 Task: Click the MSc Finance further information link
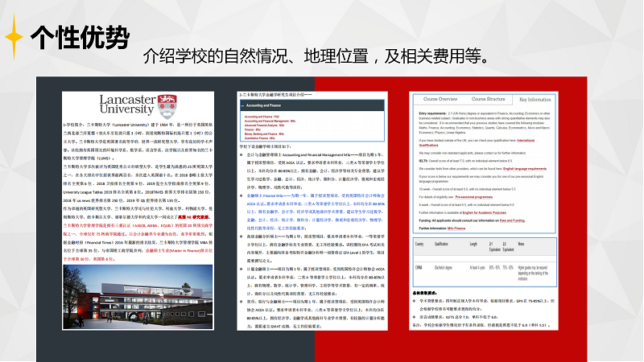[456, 228]
